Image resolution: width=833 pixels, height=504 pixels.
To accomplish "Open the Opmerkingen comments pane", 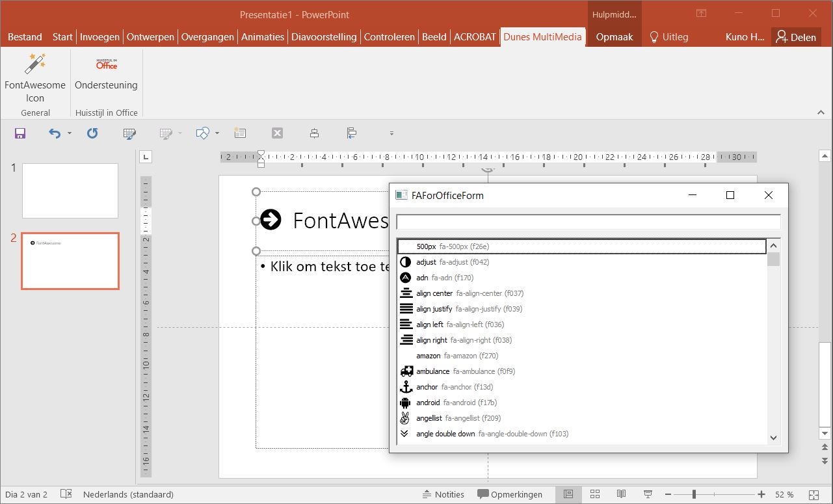I will click(x=510, y=494).
